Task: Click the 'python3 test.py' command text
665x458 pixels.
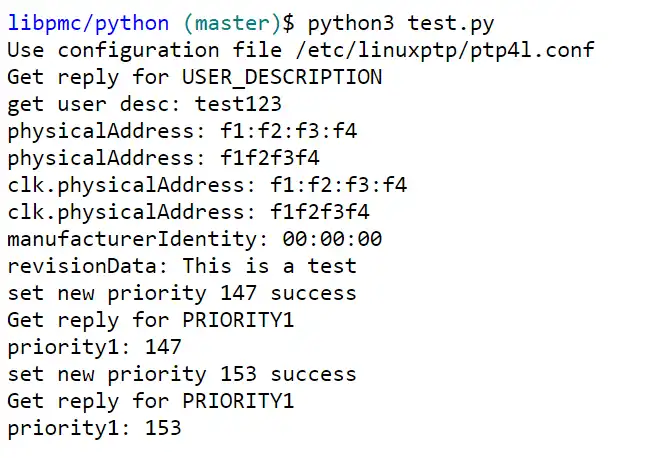Action: point(401,21)
